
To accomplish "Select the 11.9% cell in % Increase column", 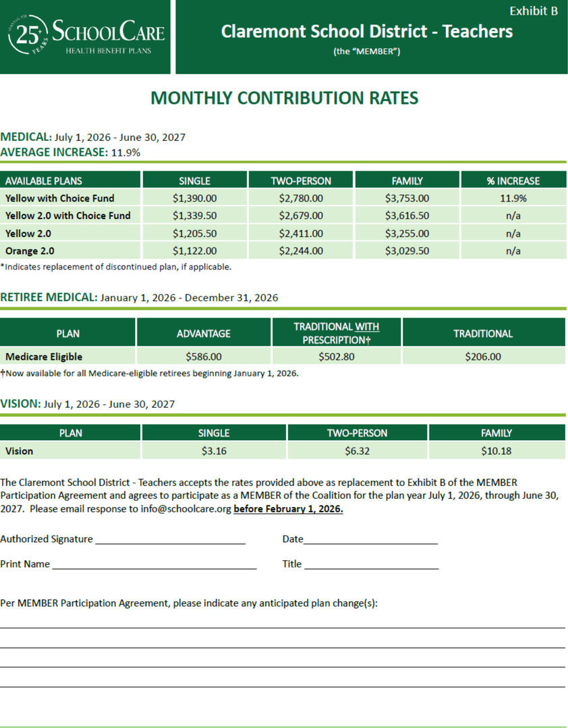I will [x=513, y=198].
